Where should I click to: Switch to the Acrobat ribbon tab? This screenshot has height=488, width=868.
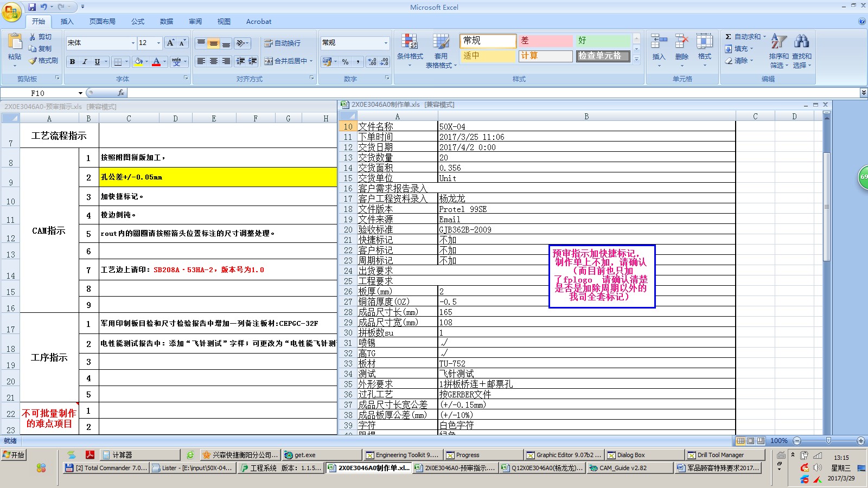259,22
